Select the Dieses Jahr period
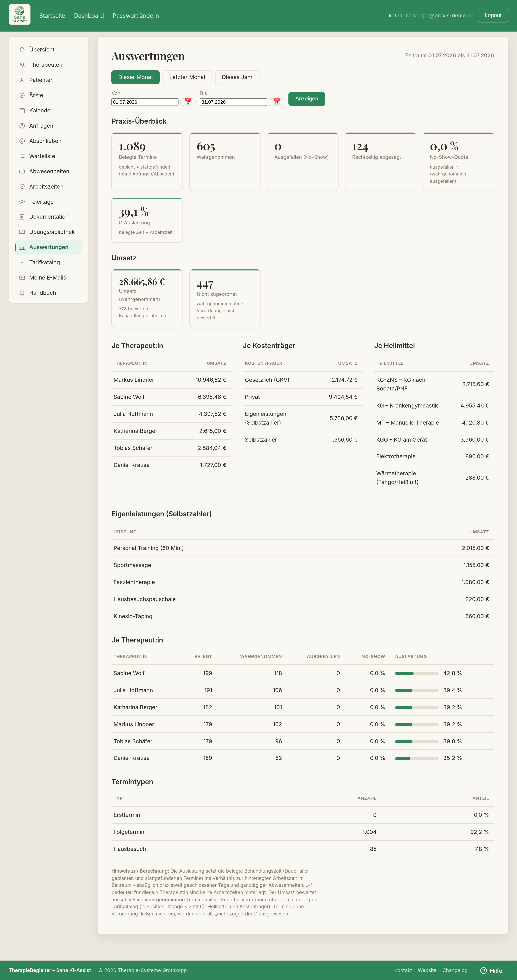This screenshot has height=980, width=517. tap(237, 77)
